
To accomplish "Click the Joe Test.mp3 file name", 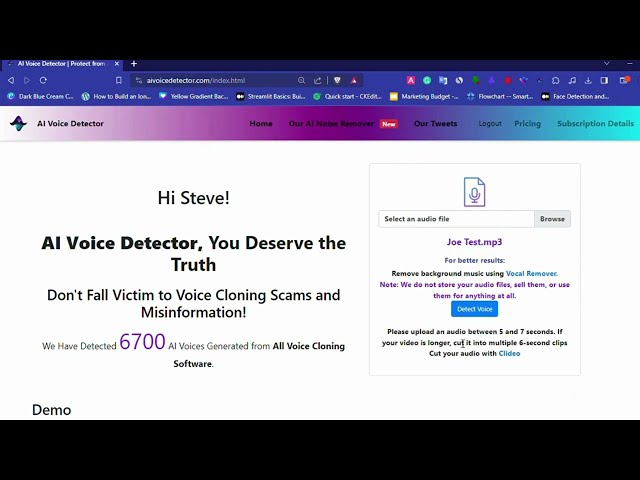I will point(474,242).
